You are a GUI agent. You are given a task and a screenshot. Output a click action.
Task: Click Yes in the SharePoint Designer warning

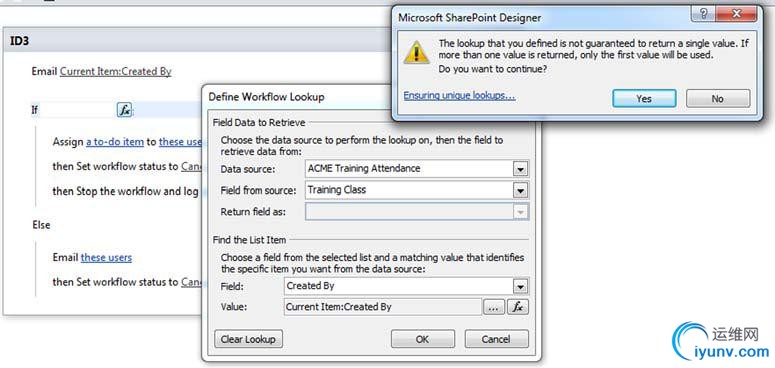click(644, 98)
